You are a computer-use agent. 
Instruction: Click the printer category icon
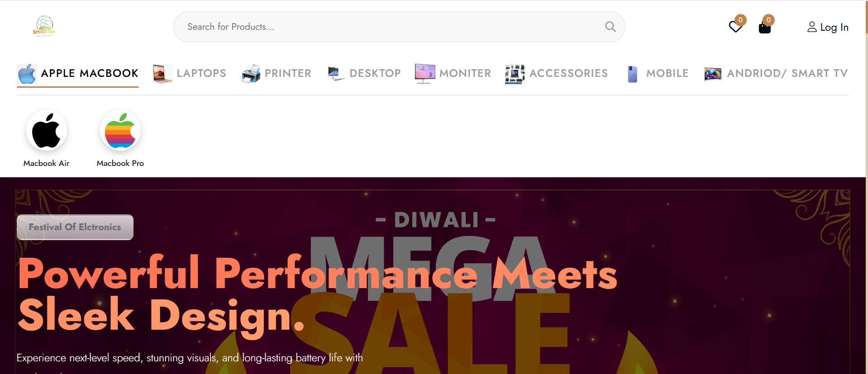[x=251, y=74]
